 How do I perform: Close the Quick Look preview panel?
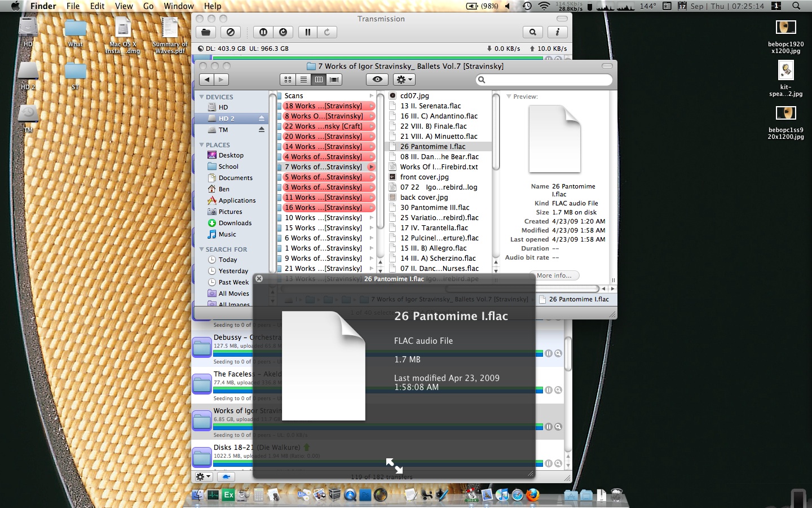[259, 278]
